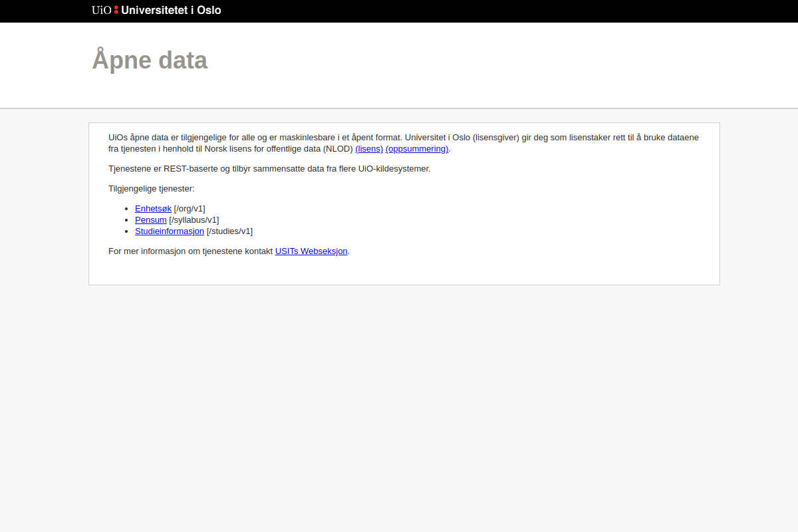
Task: Open the Enhetsøk service link
Action: tap(153, 208)
